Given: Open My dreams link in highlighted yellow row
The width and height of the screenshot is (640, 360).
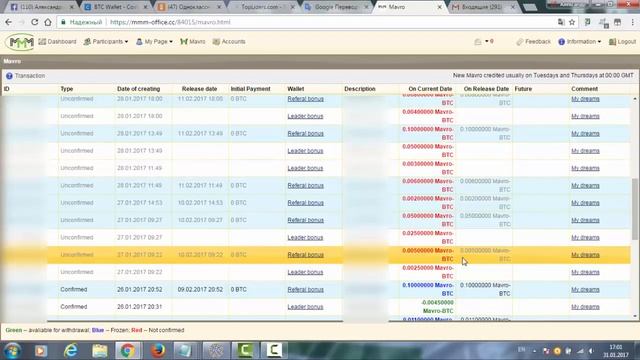Looking at the screenshot, I should [x=585, y=255].
